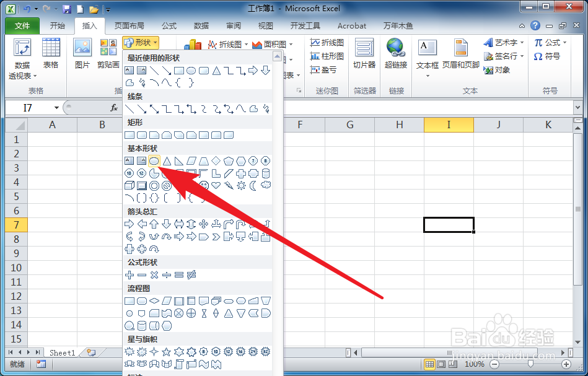The width and height of the screenshot is (588, 376).
Task: Switch to the 页面布局 tab
Action: 129,26
